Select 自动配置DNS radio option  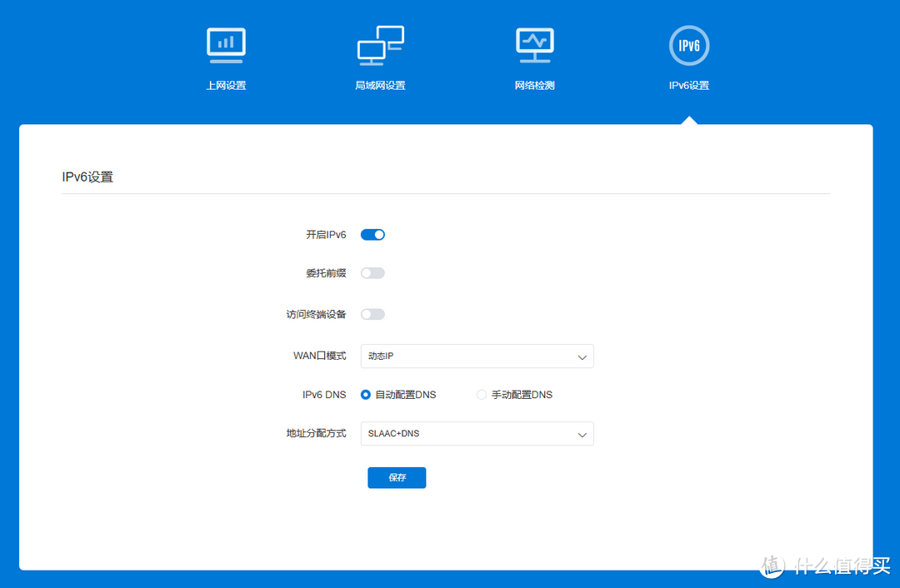pyautogui.click(x=366, y=395)
